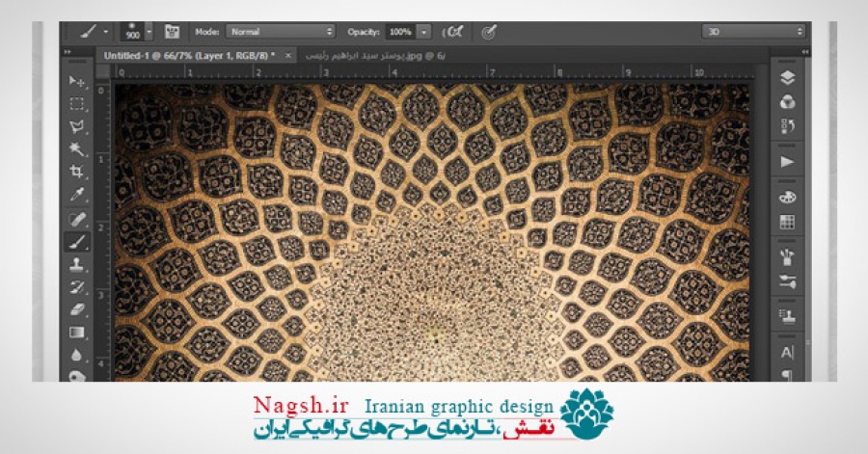Open the Color palette panel icon
Image resolution: width=868 pixels, height=454 pixels.
(787, 198)
